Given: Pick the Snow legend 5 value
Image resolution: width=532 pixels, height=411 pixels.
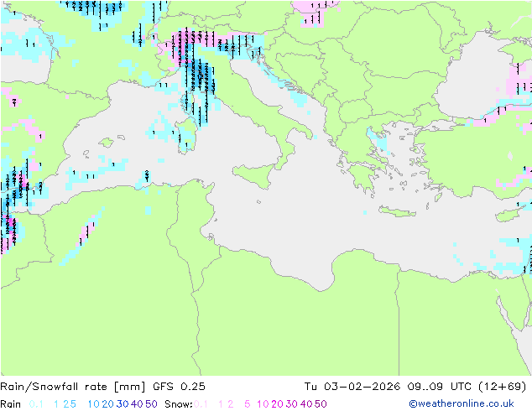Looking at the screenshot, I should click(x=248, y=404).
